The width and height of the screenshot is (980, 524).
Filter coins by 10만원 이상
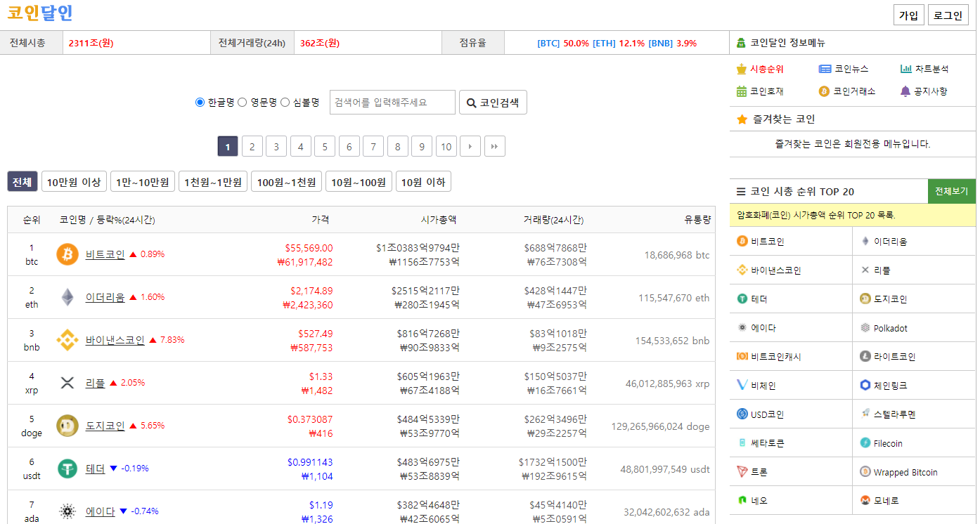point(74,182)
